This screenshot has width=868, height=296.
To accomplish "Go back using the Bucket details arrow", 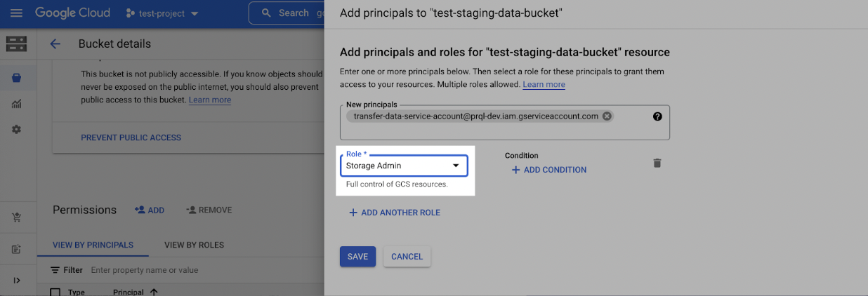I will tap(55, 43).
